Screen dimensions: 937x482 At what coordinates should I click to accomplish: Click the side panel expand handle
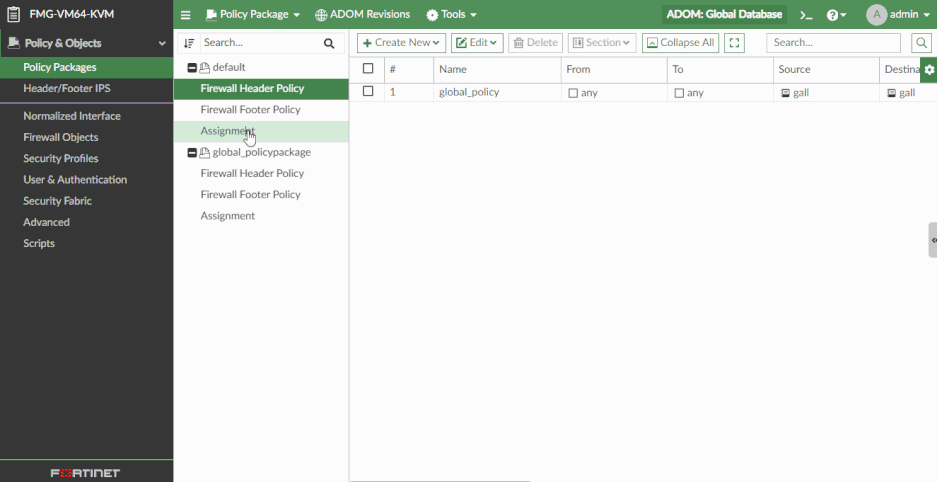pyautogui.click(x=933, y=240)
